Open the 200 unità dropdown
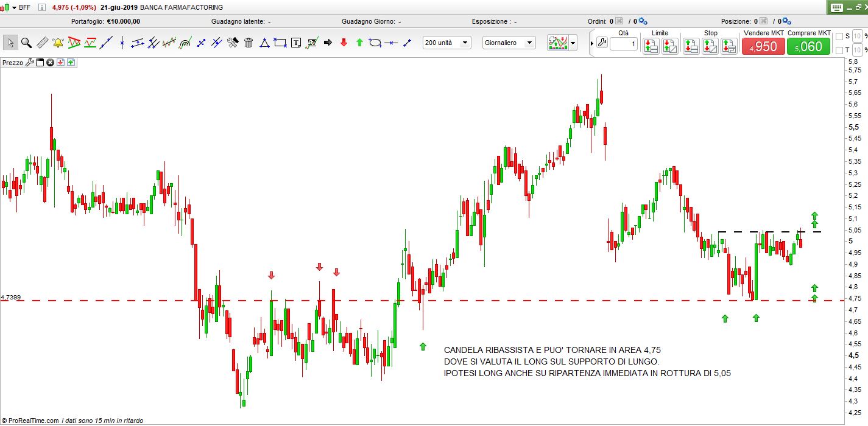The height and width of the screenshot is (426, 868). coord(447,43)
